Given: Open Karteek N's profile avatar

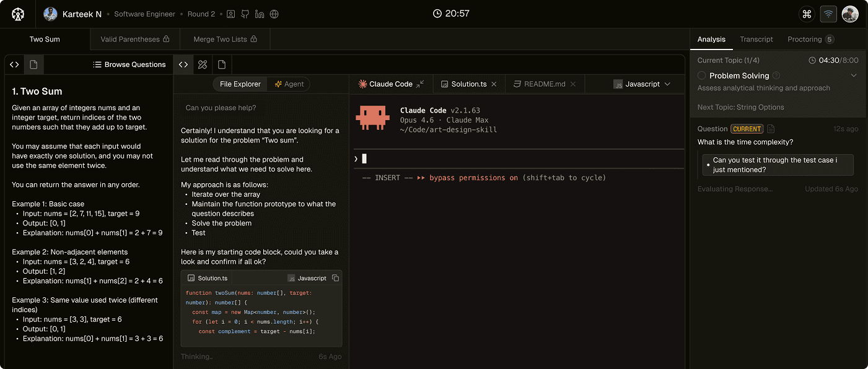Looking at the screenshot, I should tap(51, 14).
